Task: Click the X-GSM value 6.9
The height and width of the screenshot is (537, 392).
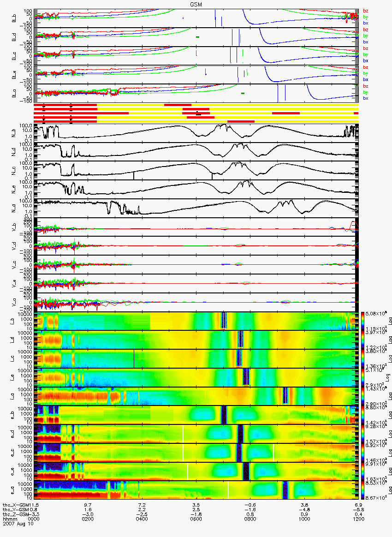Action: tap(358, 505)
